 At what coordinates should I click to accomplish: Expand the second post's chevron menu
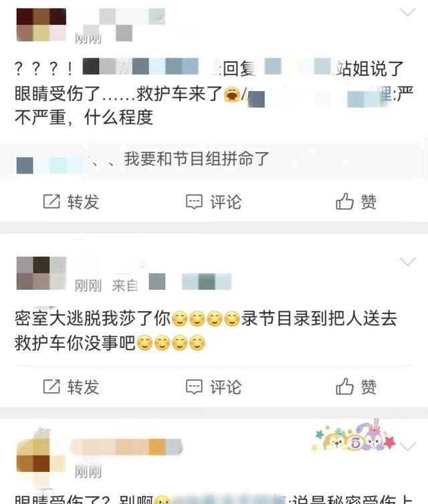point(408,262)
